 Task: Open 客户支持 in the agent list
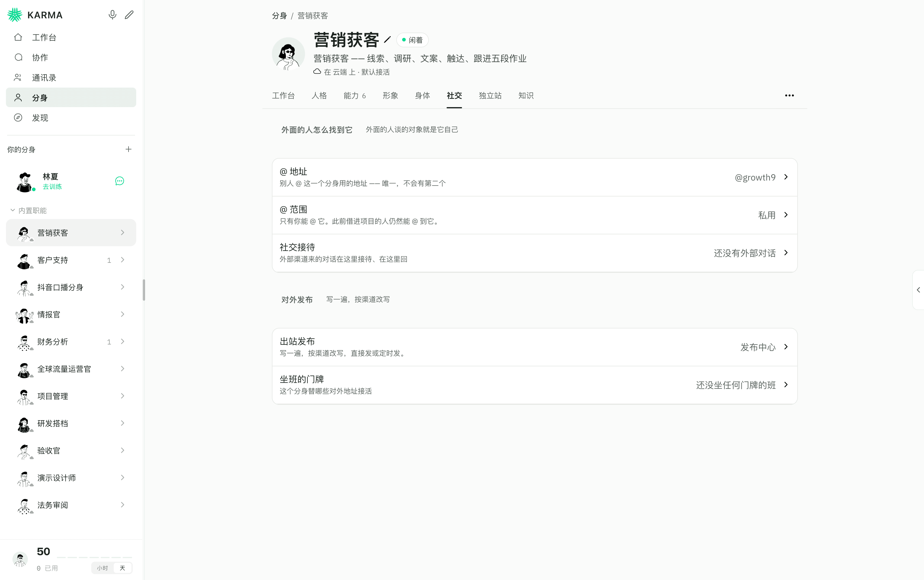pos(71,260)
